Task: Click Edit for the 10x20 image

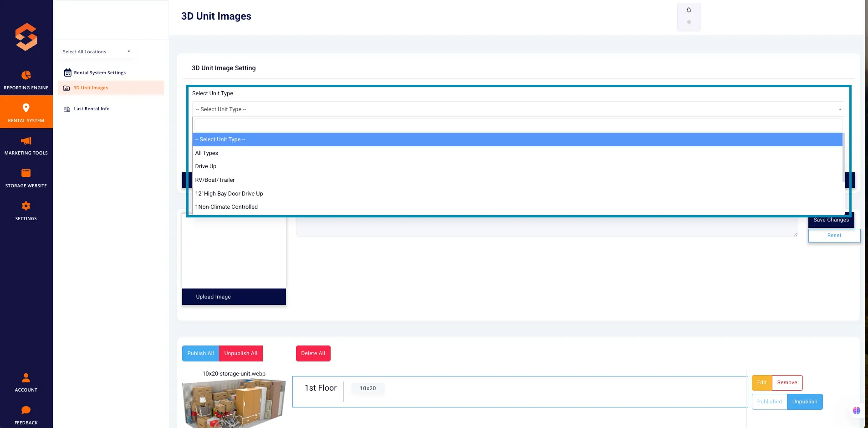Action: pyautogui.click(x=762, y=383)
